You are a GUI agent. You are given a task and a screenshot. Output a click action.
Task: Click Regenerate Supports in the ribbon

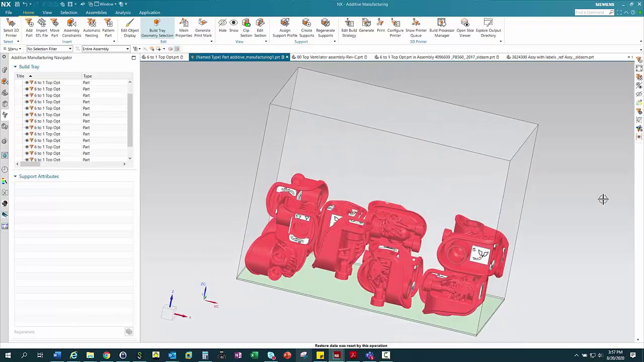pos(326,28)
